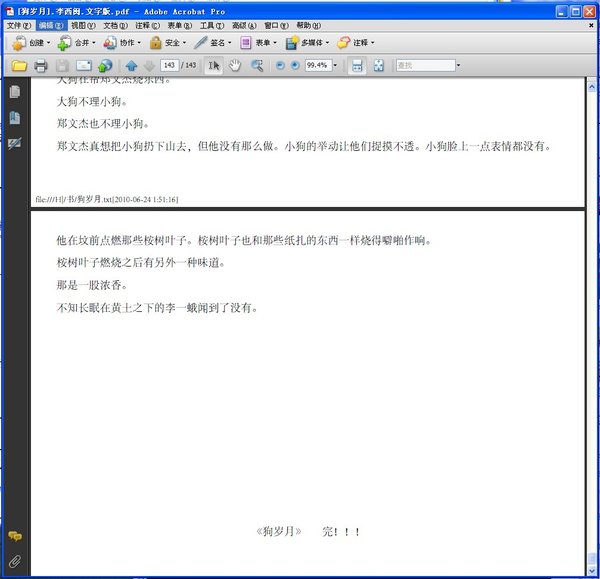Click the Marquee Zoom magnifier tool

(x=257, y=66)
